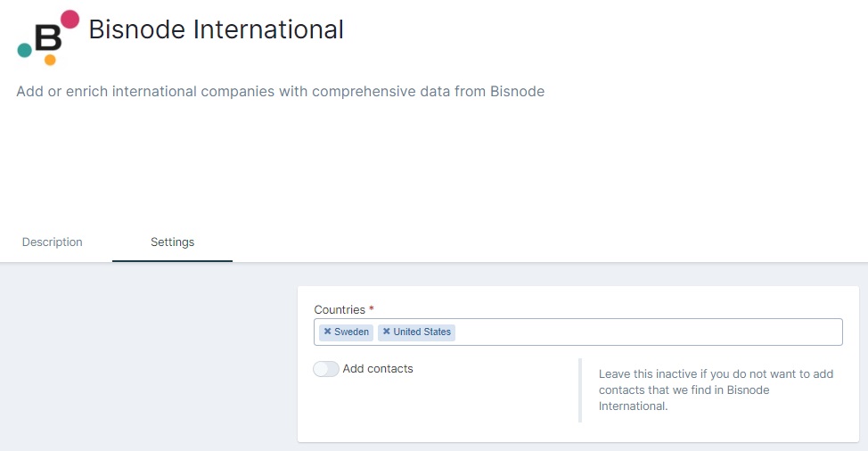868x451 pixels.
Task: Remove Sweden from the Countries field
Action: [x=327, y=332]
